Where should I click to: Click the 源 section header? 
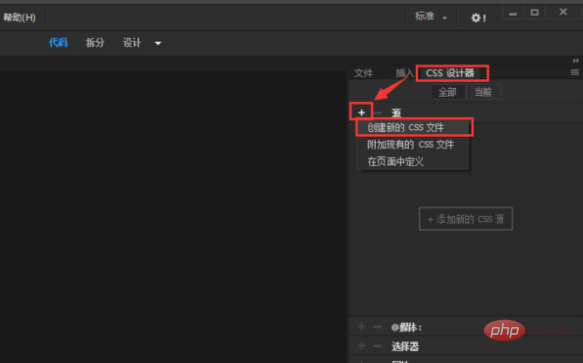tap(396, 113)
